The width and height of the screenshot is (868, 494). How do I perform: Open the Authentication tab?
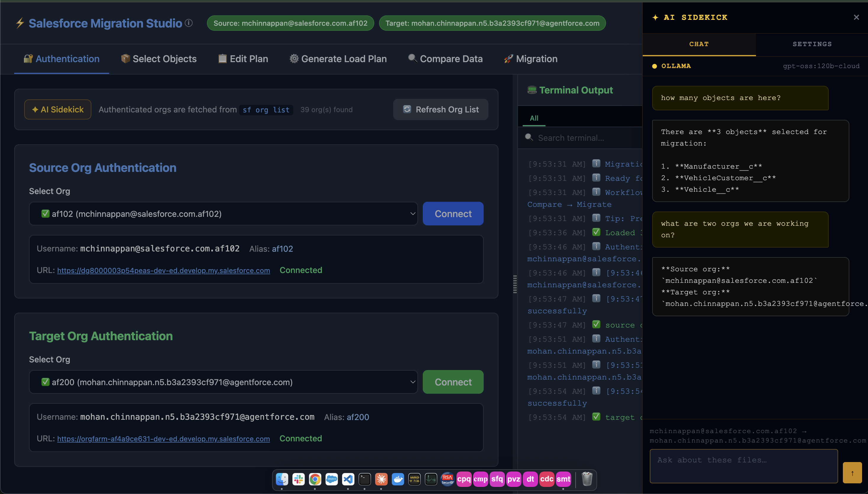point(61,59)
